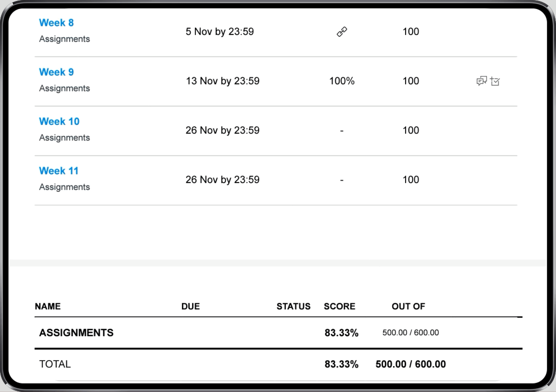Click the dash score for Week 10
This screenshot has width=556, height=392.
tap(342, 131)
